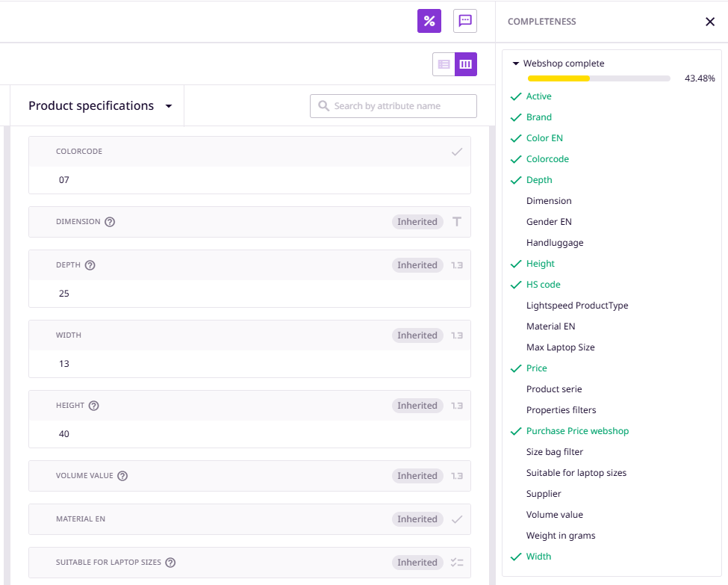
Task: Click the purple percent completeness icon
Action: (x=429, y=21)
